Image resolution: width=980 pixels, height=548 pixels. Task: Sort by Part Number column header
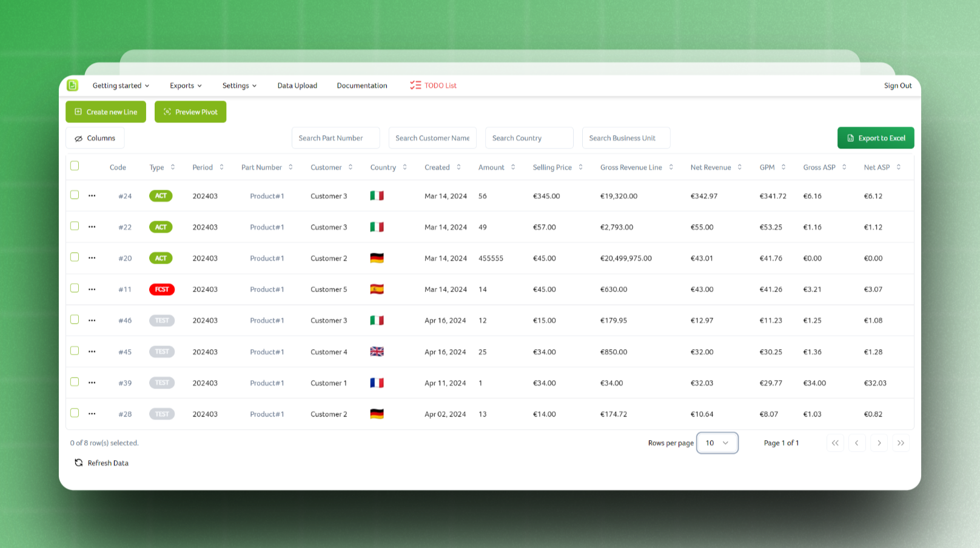click(x=267, y=167)
